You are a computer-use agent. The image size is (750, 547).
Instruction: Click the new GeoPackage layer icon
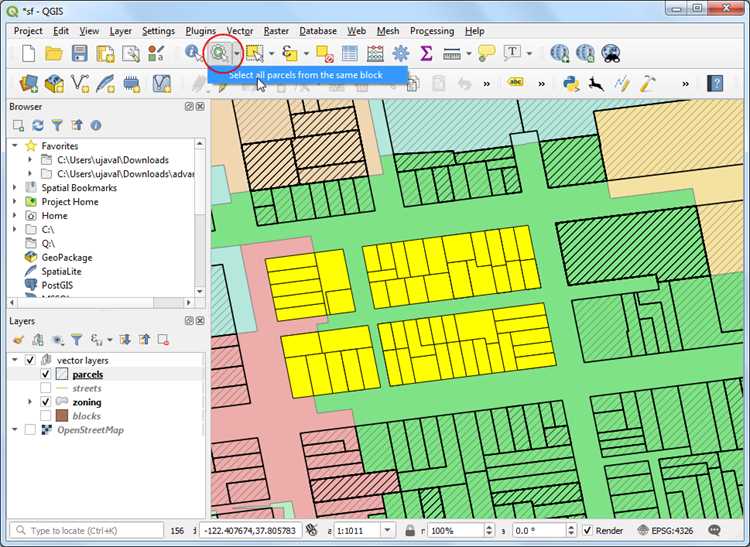pos(54,84)
